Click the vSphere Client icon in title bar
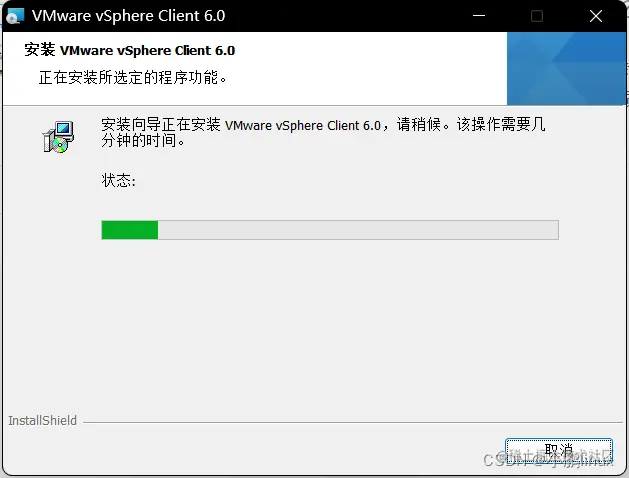 tap(15, 16)
